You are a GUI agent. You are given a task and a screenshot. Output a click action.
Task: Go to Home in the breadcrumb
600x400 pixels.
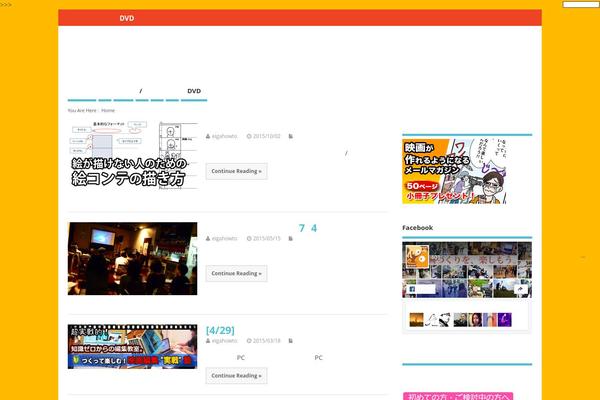click(108, 110)
